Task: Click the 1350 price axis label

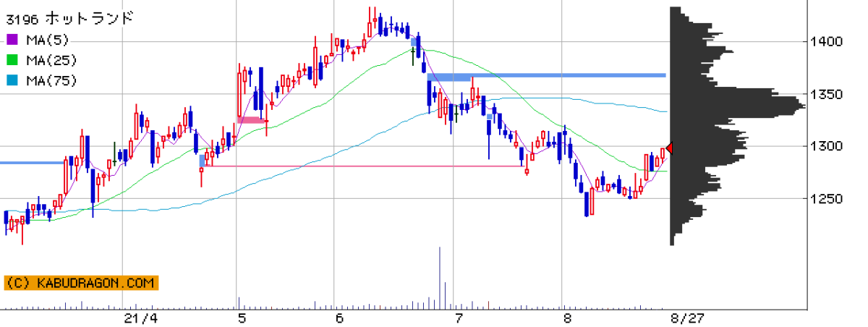Action: tap(827, 94)
